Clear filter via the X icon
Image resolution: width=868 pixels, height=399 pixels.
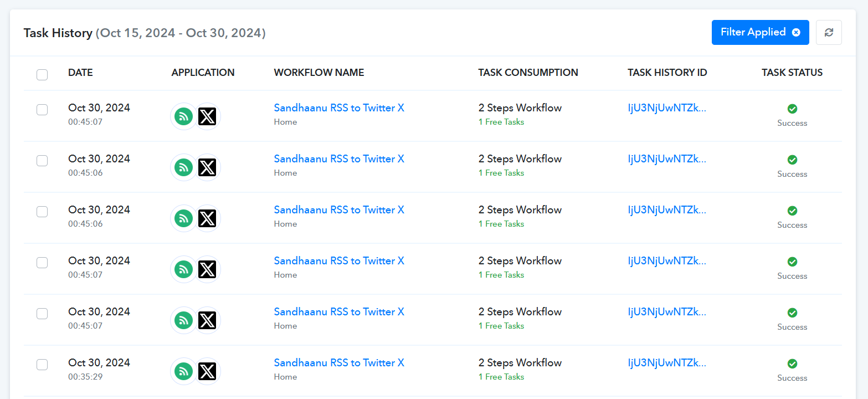click(796, 33)
